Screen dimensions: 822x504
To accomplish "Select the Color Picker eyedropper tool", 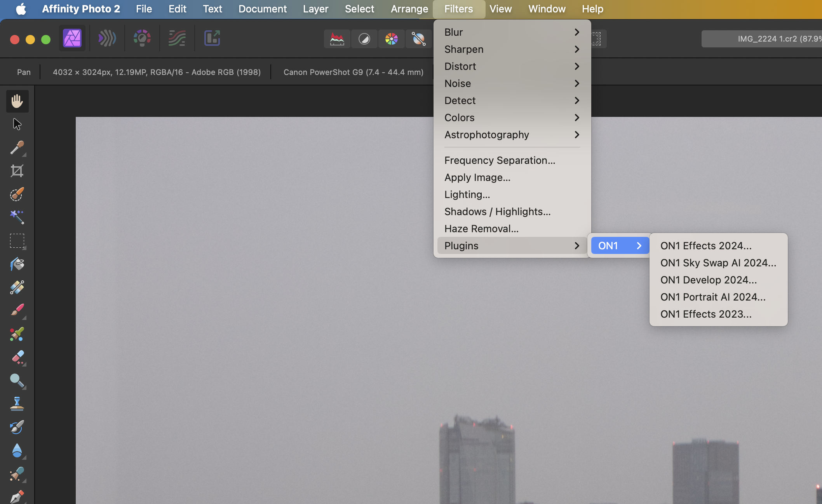I will point(17,148).
